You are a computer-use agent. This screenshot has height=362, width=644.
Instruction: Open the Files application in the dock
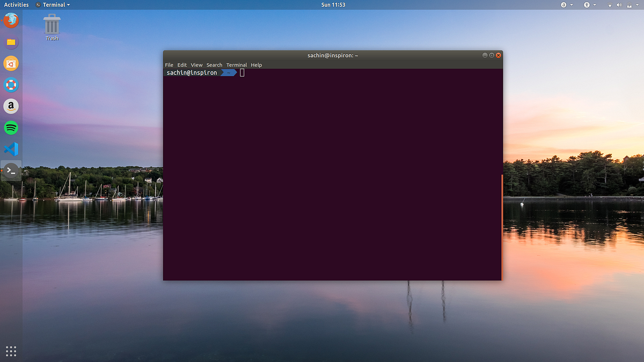tap(11, 42)
